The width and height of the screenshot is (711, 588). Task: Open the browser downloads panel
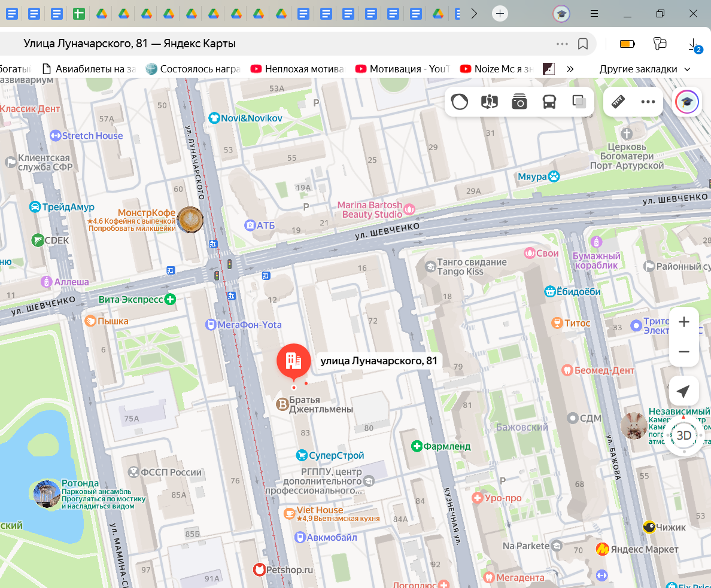[x=692, y=44]
